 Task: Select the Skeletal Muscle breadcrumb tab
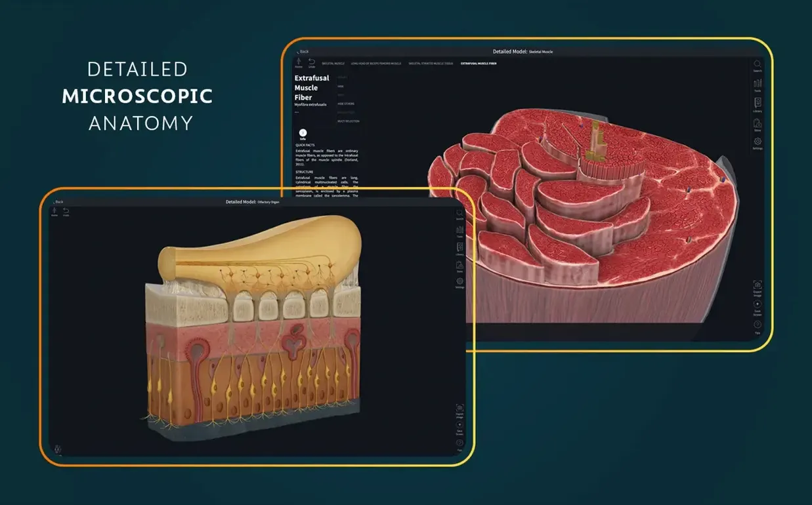coord(333,64)
